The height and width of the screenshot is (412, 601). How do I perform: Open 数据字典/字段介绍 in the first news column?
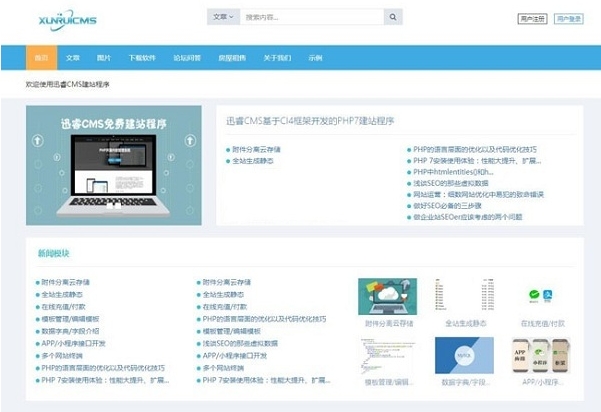[x=70, y=331]
